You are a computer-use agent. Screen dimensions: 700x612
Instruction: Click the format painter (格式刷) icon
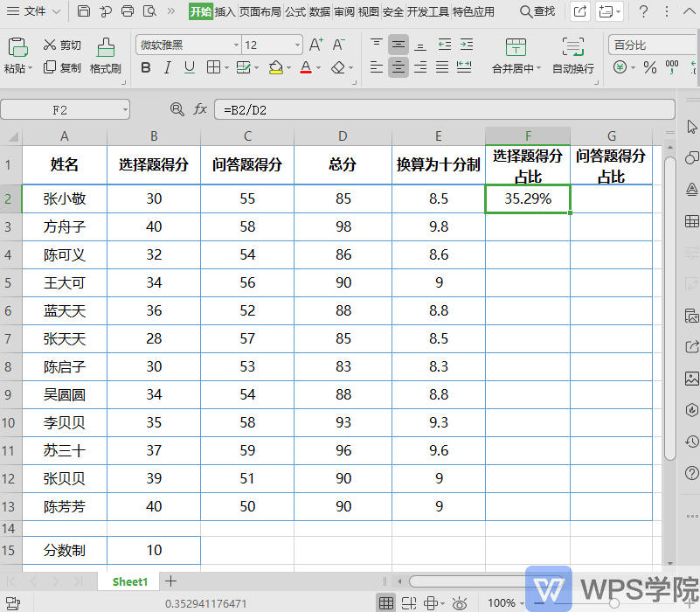tap(105, 51)
